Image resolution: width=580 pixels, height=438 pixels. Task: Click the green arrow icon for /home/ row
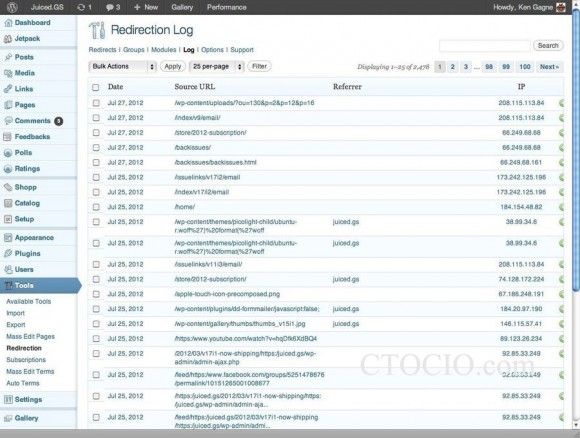562,207
